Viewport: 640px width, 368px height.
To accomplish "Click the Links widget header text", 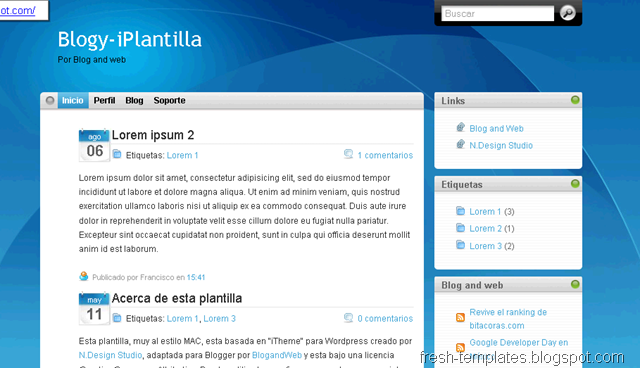I will 453,101.
